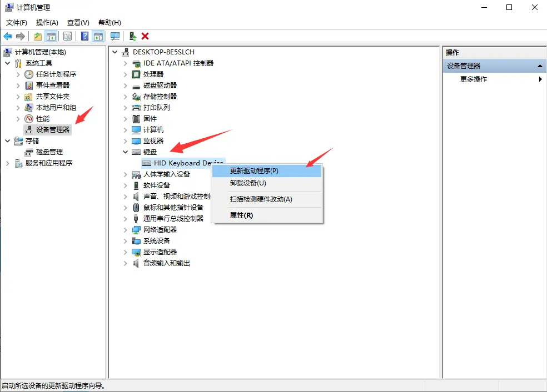Toggle the show/hide action pane icon

(98, 36)
